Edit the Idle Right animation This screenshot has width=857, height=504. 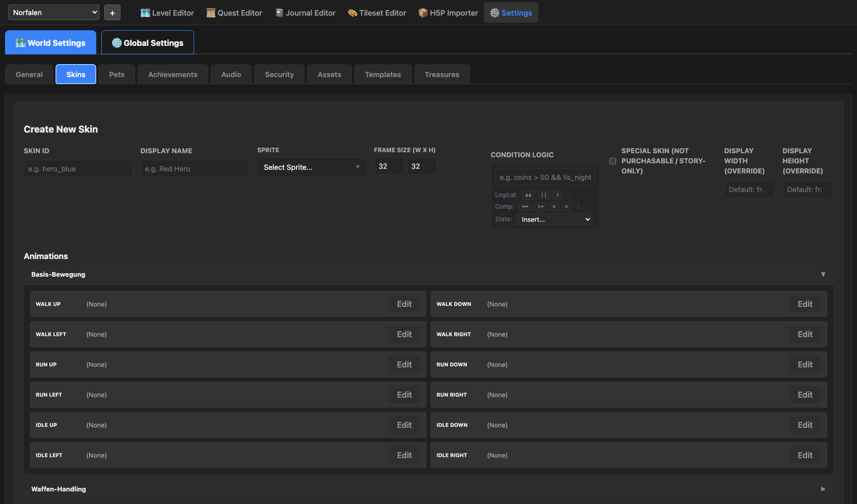(x=805, y=455)
